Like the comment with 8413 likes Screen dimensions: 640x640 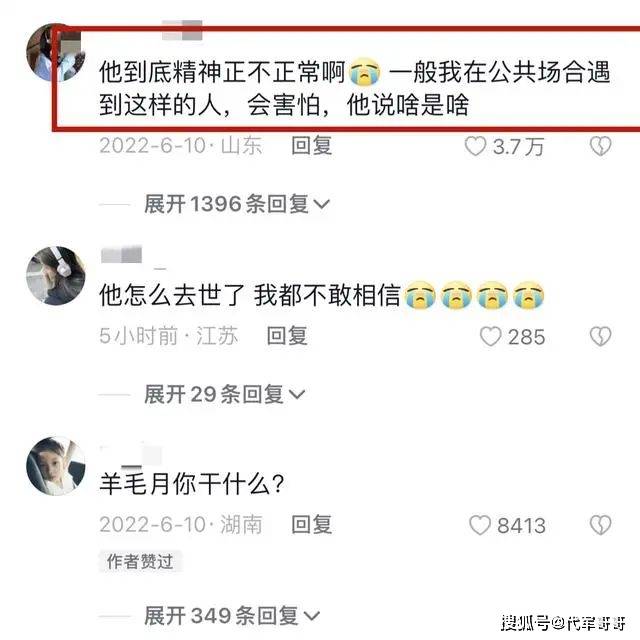pos(480,525)
